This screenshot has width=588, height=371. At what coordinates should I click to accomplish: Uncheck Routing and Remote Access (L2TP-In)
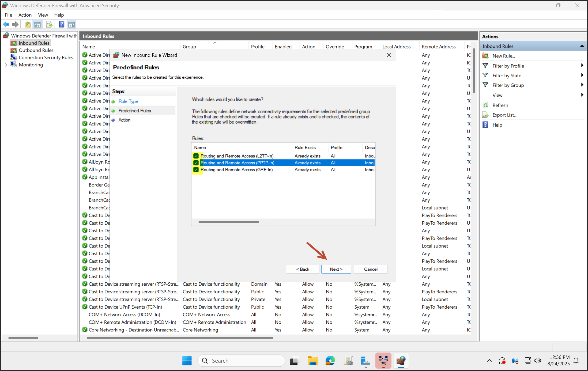(196, 156)
